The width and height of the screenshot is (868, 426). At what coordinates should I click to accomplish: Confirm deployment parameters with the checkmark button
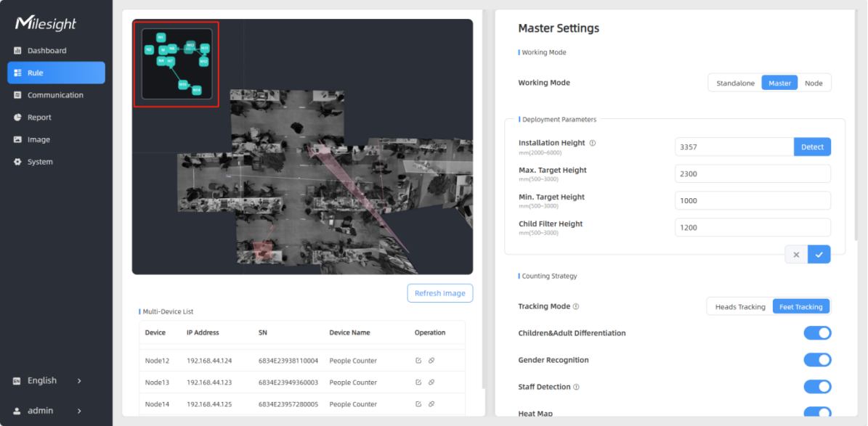819,255
